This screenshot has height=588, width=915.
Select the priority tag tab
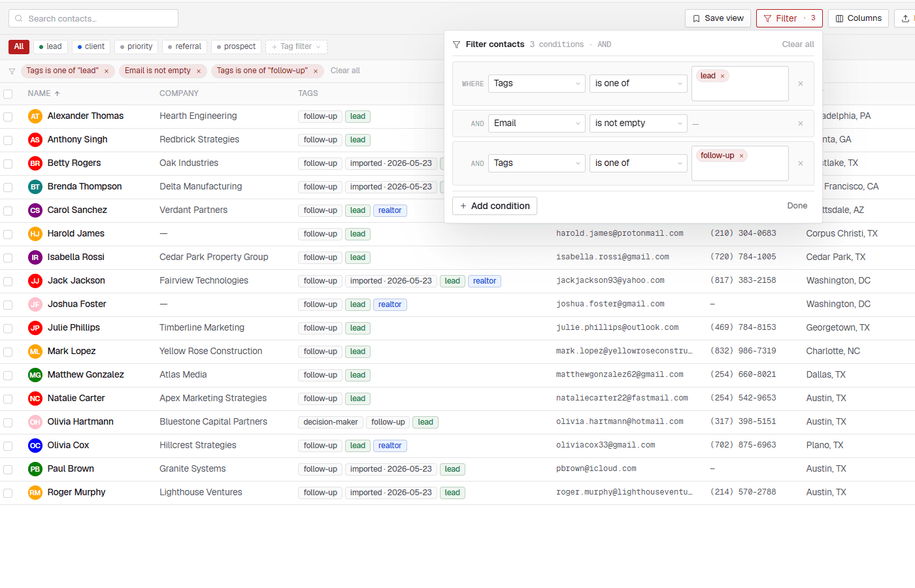point(136,47)
